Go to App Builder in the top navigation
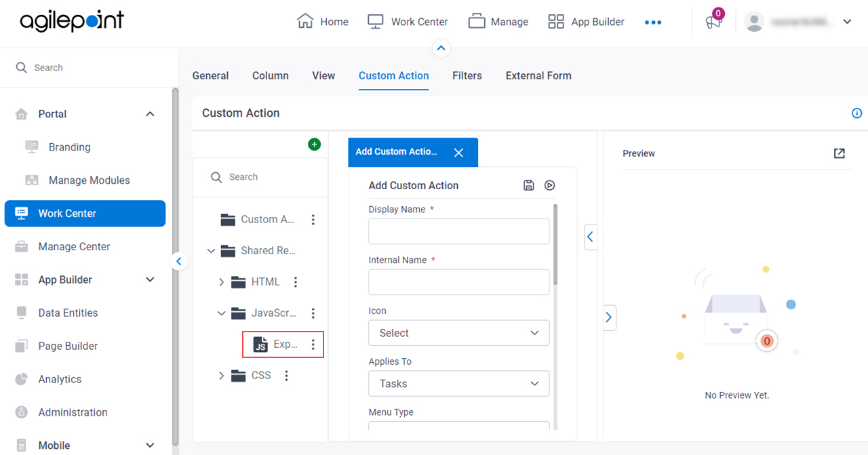The width and height of the screenshot is (868, 455). (586, 22)
